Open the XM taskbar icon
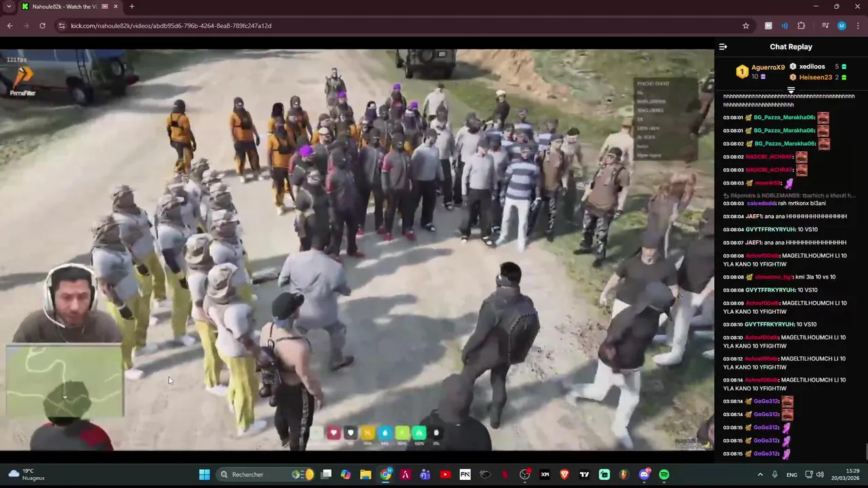The image size is (868, 488). click(545, 474)
